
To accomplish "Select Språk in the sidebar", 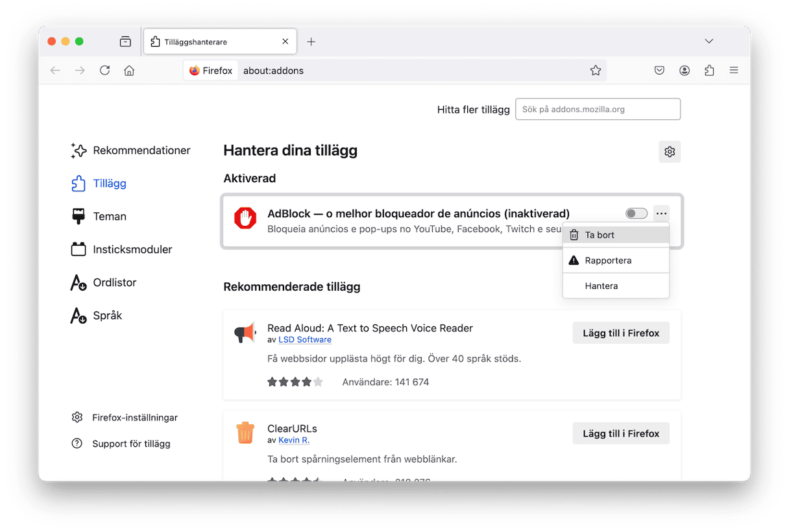I will click(x=96, y=316).
